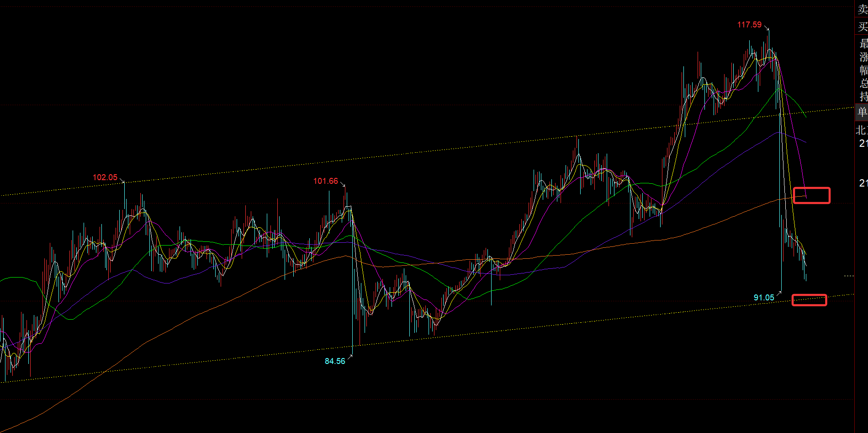Click the 最 field label
Screen dimensions: 868x433
click(863, 44)
